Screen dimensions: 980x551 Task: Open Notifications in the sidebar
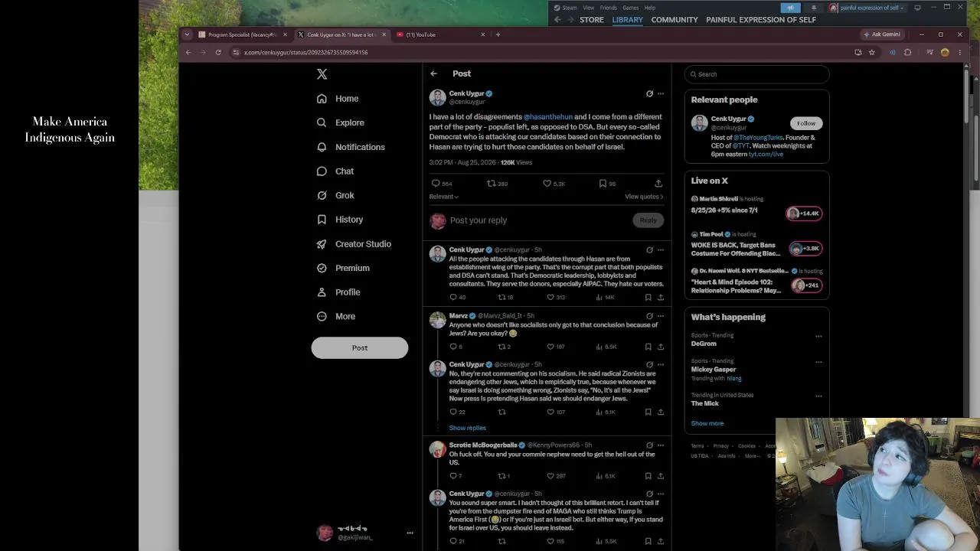pos(351,147)
